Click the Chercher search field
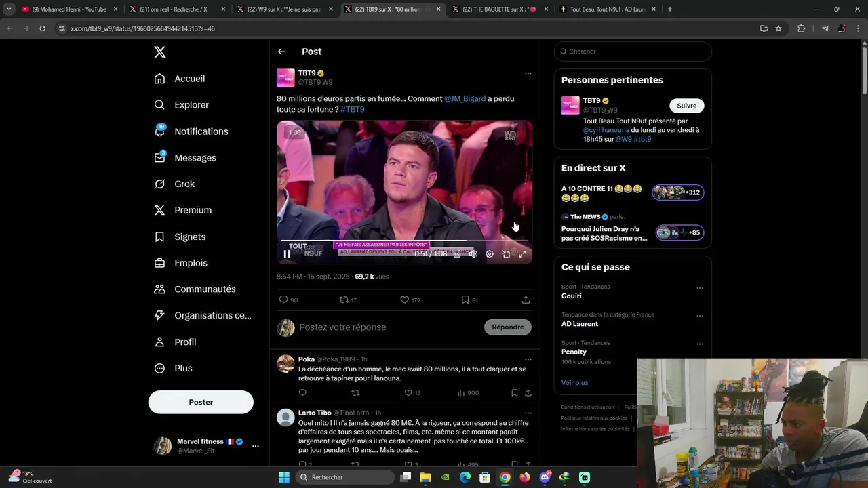The height and width of the screenshot is (488, 868). [633, 52]
